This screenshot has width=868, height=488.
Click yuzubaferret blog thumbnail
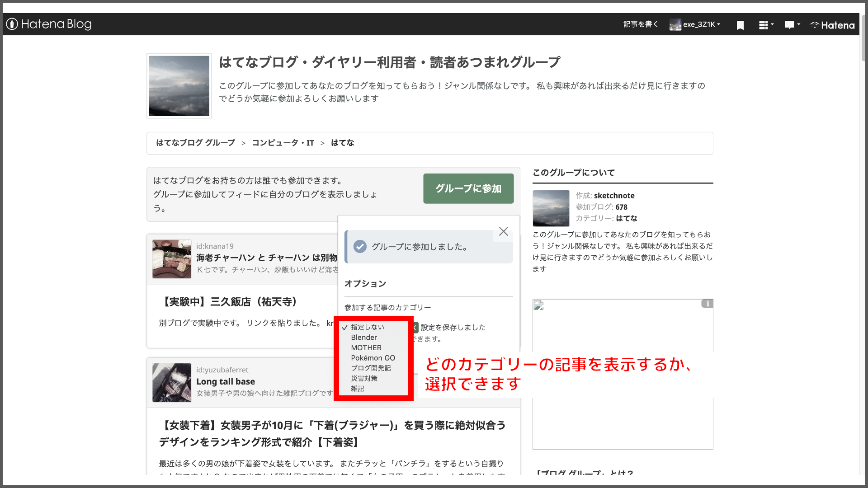172,383
